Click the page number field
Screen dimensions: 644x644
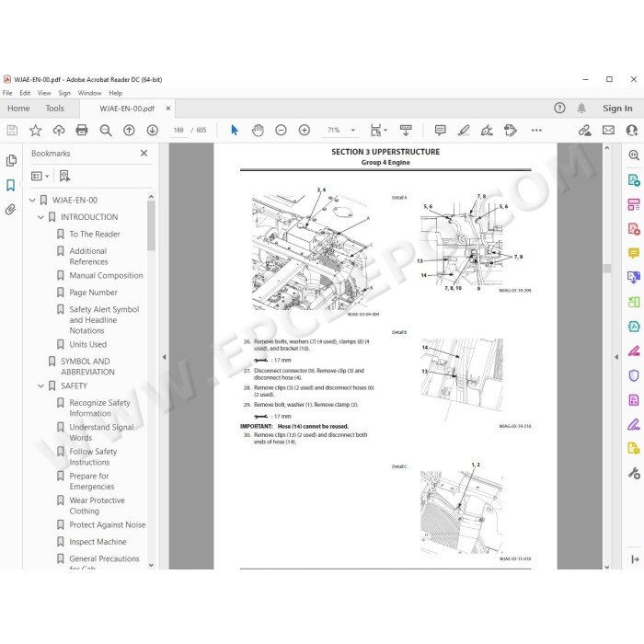pos(178,131)
